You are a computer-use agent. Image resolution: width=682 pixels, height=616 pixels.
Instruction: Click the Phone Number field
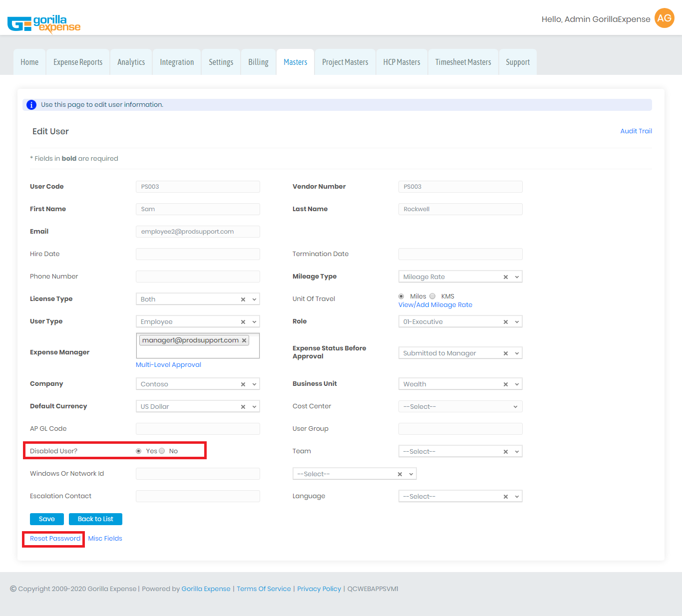[198, 277]
